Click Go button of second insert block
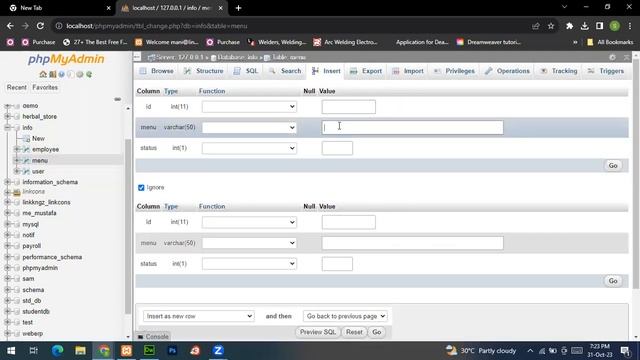640x360 pixels. 613,281
